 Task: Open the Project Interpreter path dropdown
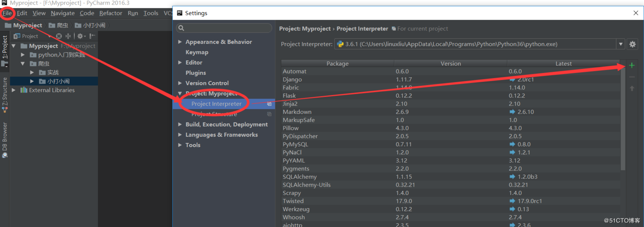620,44
